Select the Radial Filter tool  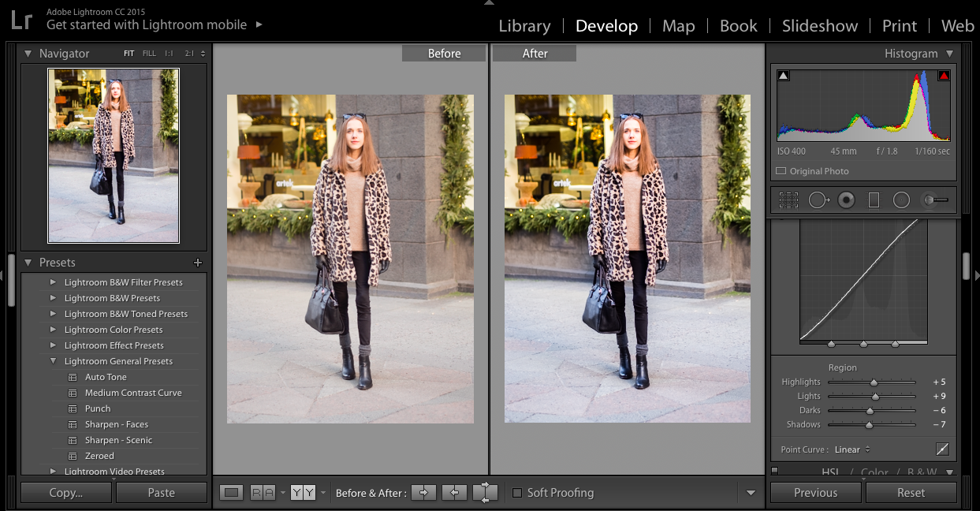click(x=901, y=200)
